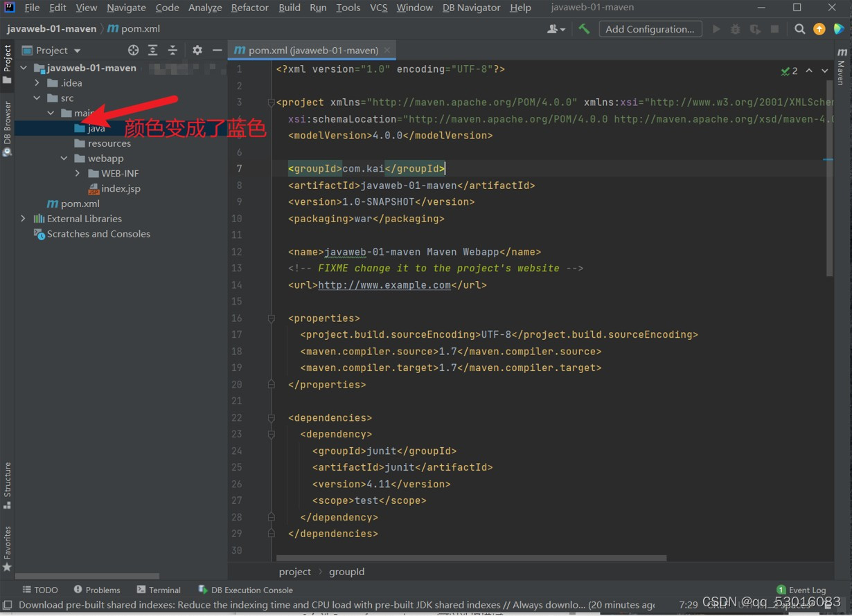Screen dimensions: 852x616
Task: Click the Debug bug icon in toolbar
Action: click(736, 29)
